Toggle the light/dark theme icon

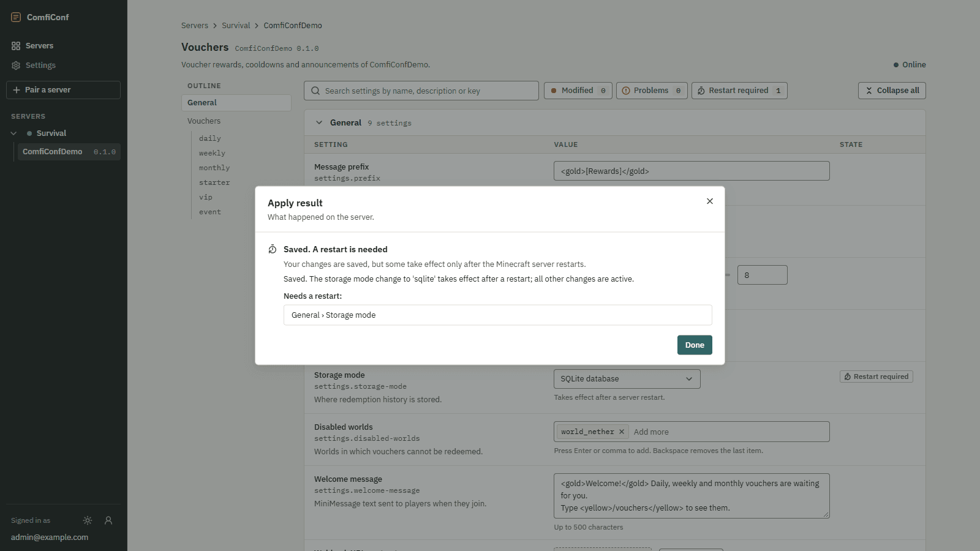[x=88, y=520]
